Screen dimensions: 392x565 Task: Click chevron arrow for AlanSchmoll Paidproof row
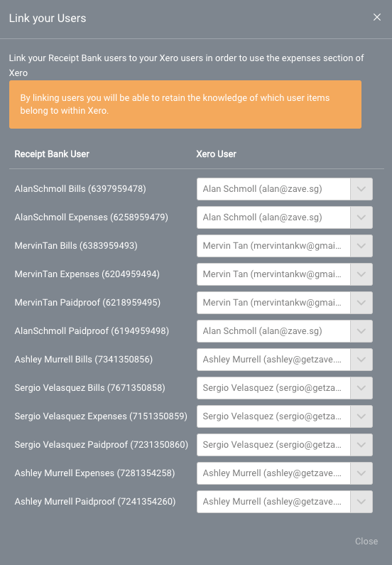[361, 331]
